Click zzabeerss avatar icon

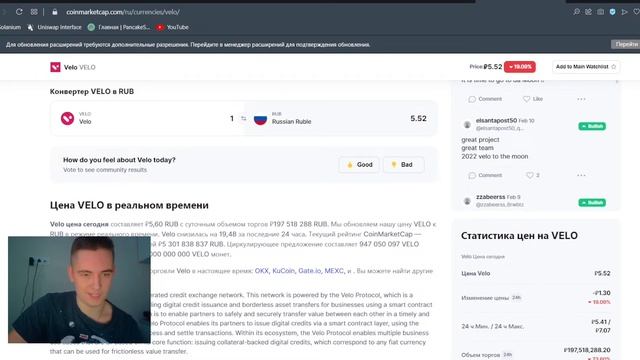[467, 201]
